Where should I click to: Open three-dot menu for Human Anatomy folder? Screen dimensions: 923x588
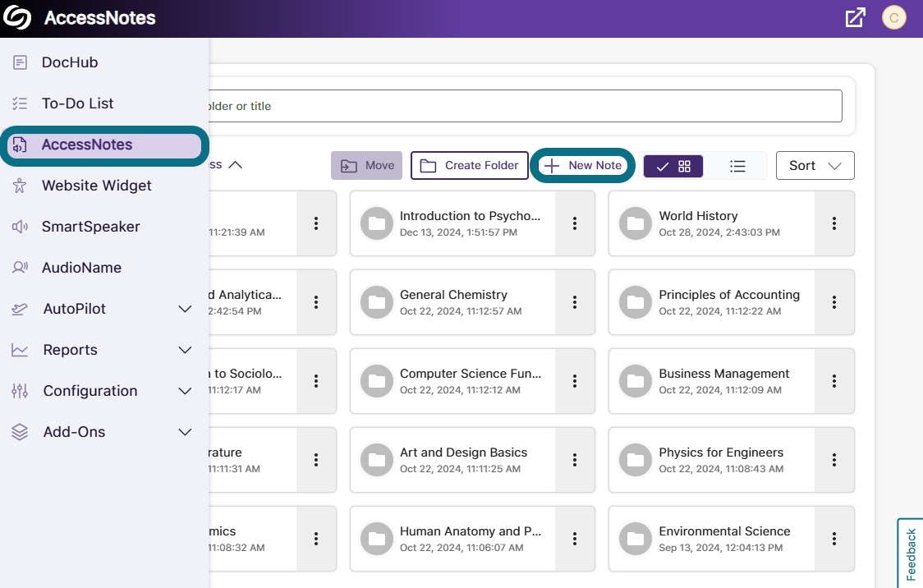(x=575, y=539)
